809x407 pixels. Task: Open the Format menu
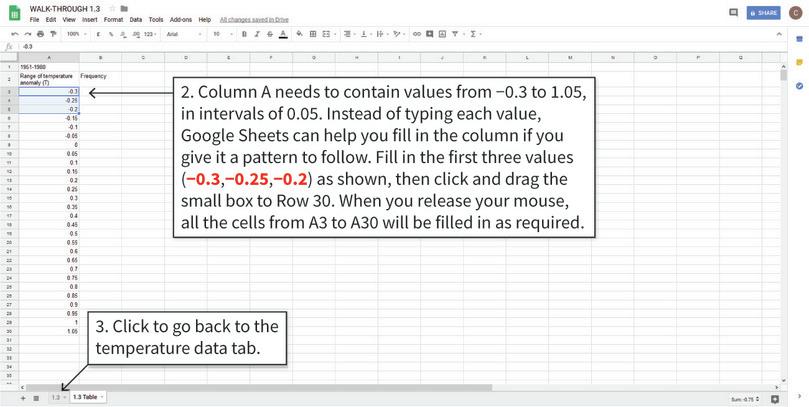coord(114,20)
